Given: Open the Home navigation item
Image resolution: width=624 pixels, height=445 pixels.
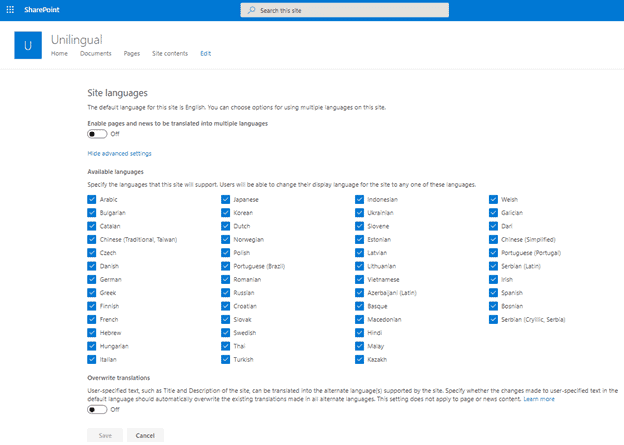Looking at the screenshot, I should [x=59, y=53].
